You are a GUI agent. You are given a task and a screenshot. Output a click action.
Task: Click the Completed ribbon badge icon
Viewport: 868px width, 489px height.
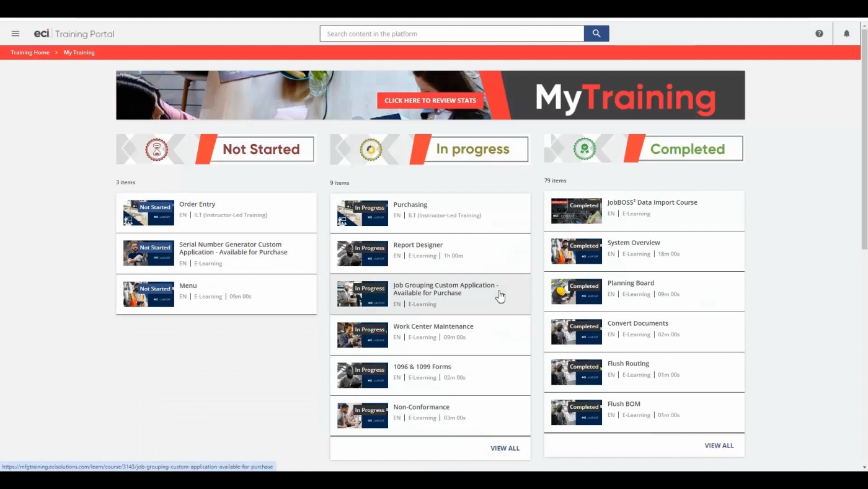(x=584, y=149)
